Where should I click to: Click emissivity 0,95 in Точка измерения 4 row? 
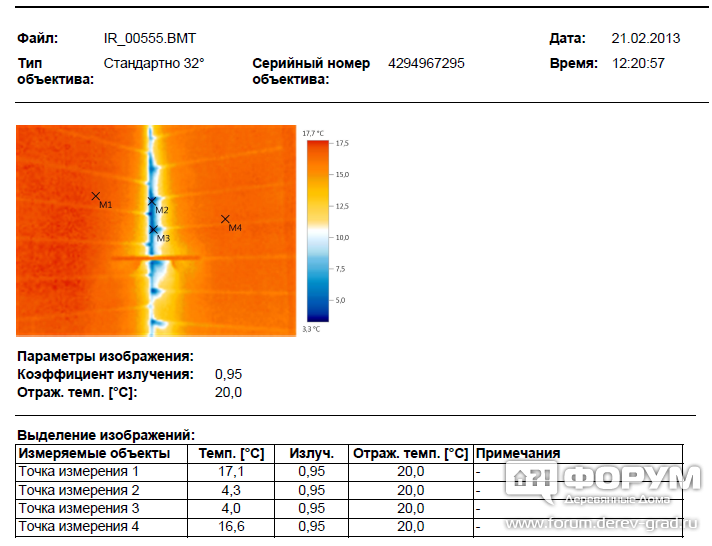click(312, 527)
